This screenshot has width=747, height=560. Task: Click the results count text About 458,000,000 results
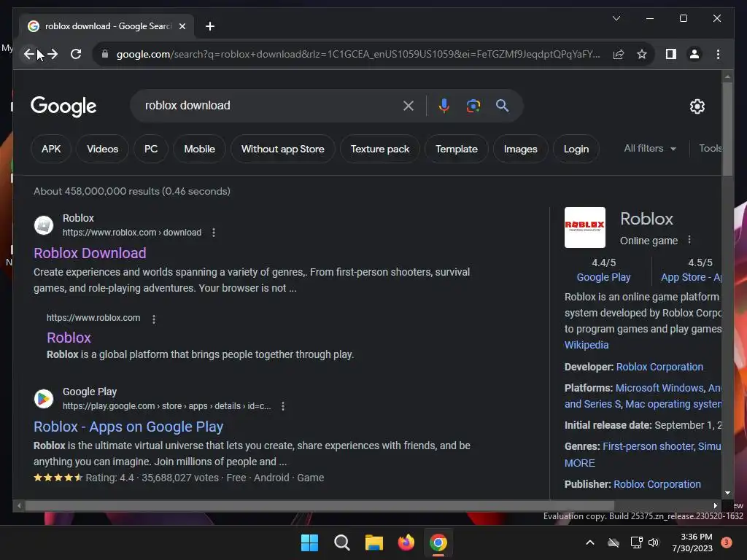point(132,192)
